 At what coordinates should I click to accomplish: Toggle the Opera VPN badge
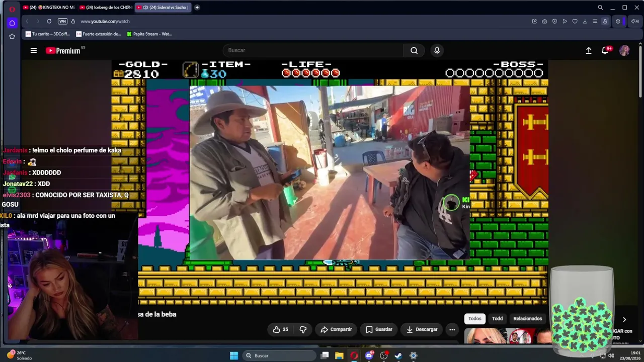(62, 21)
